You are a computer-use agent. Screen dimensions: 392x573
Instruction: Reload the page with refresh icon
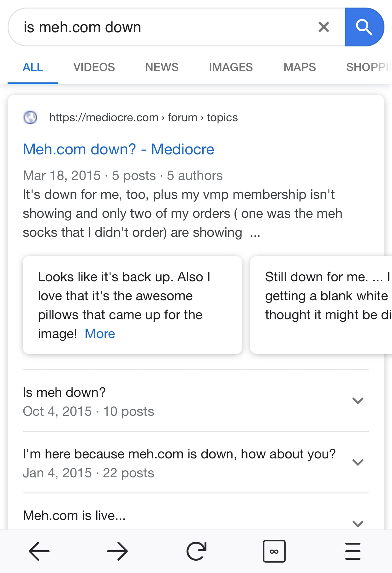coord(196,551)
